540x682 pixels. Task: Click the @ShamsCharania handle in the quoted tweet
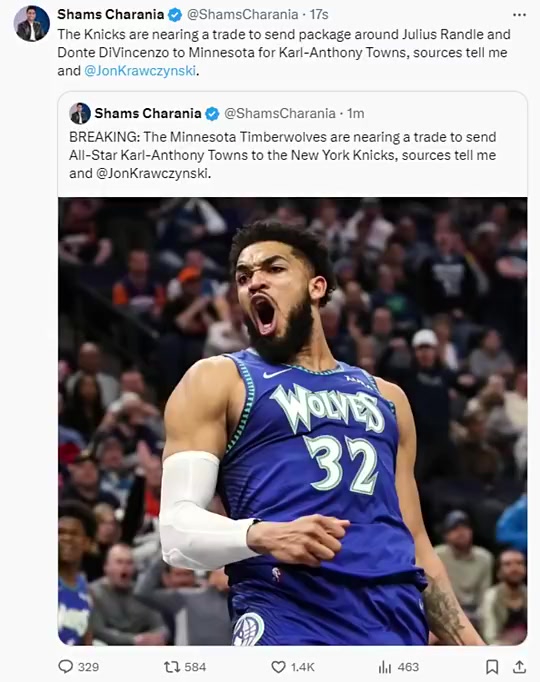(x=280, y=114)
